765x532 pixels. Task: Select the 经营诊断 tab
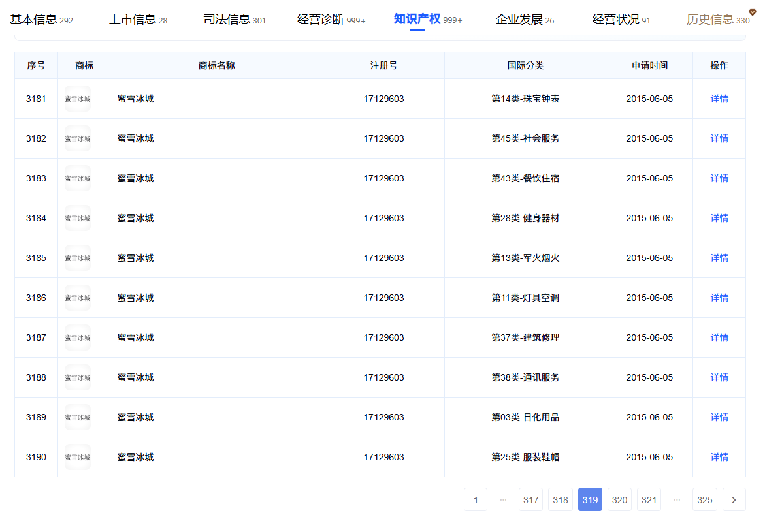pos(331,20)
